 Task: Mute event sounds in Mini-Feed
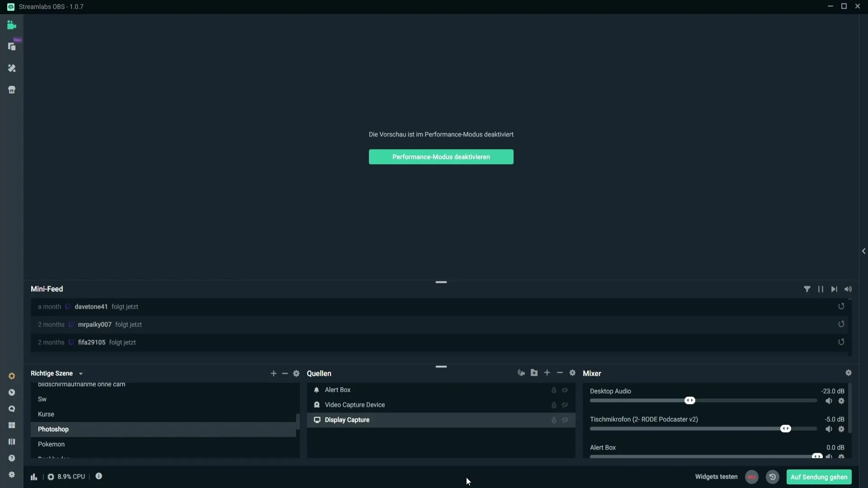(x=848, y=289)
